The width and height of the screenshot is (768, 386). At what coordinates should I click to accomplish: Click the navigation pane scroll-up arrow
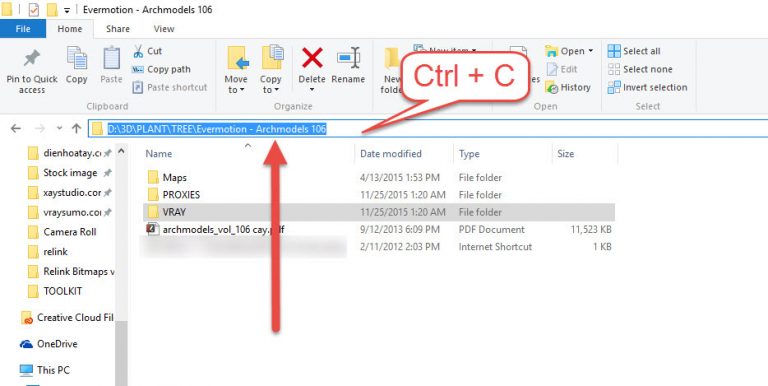coord(121,151)
